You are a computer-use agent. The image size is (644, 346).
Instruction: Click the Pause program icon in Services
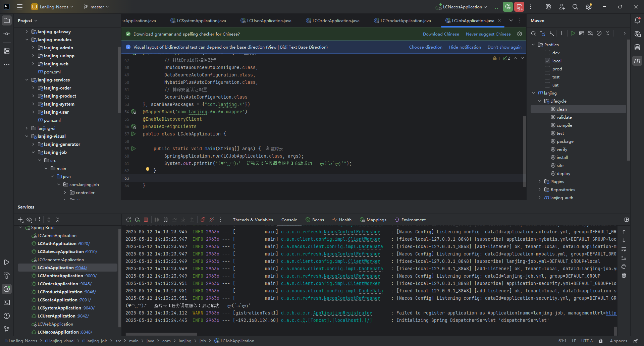[166, 220]
